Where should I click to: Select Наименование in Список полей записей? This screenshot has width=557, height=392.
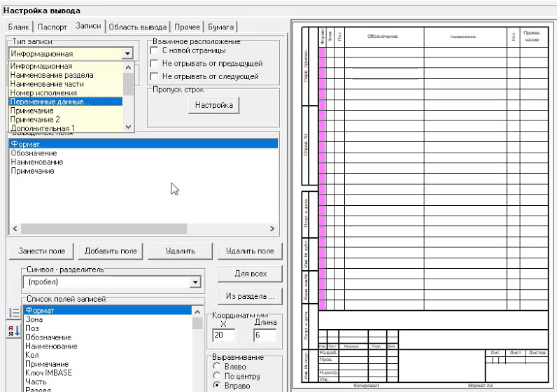click(108, 346)
